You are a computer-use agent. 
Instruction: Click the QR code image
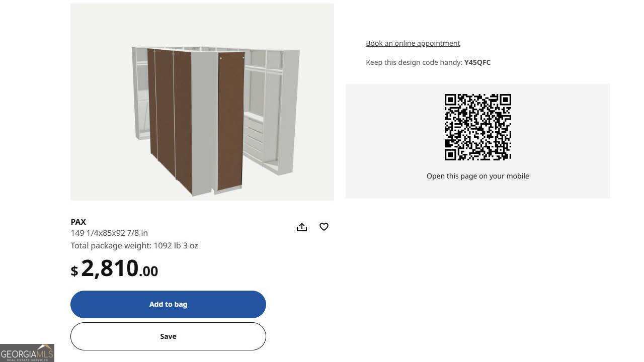[x=478, y=127]
